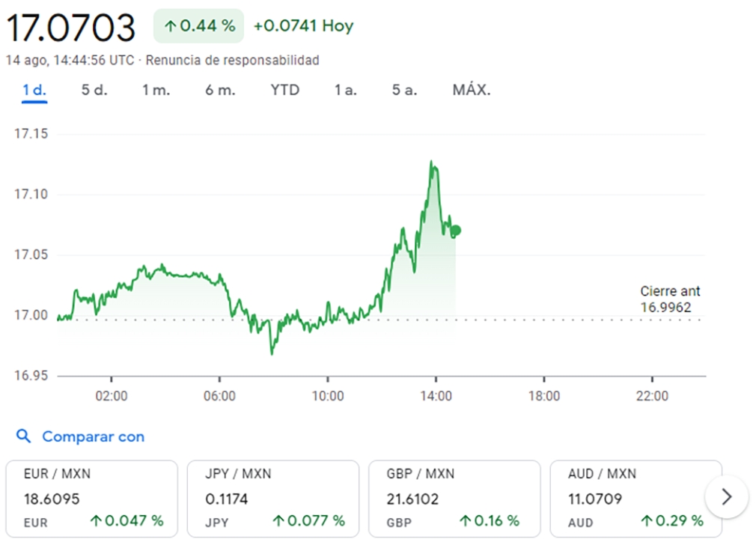This screenshot has width=756, height=554.
Task: Click the EUR / MXN up arrow
Action: (x=95, y=520)
